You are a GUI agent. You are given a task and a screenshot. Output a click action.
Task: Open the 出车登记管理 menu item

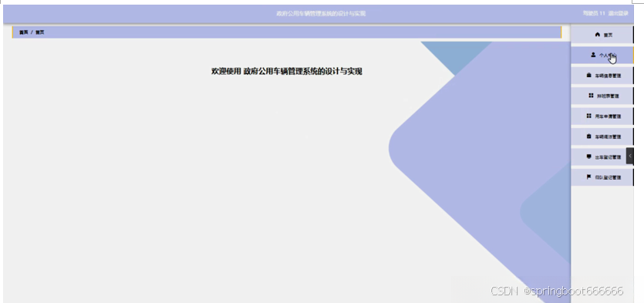click(602, 157)
